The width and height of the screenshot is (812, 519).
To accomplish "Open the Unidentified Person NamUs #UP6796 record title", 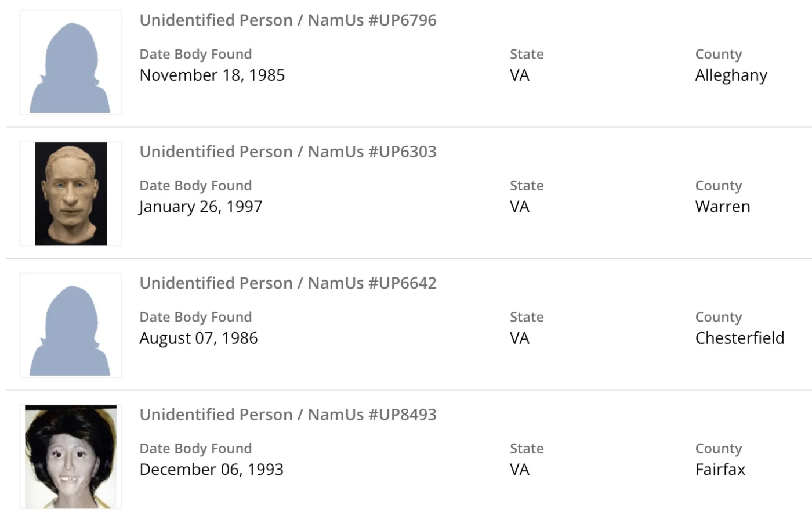I will click(x=288, y=20).
